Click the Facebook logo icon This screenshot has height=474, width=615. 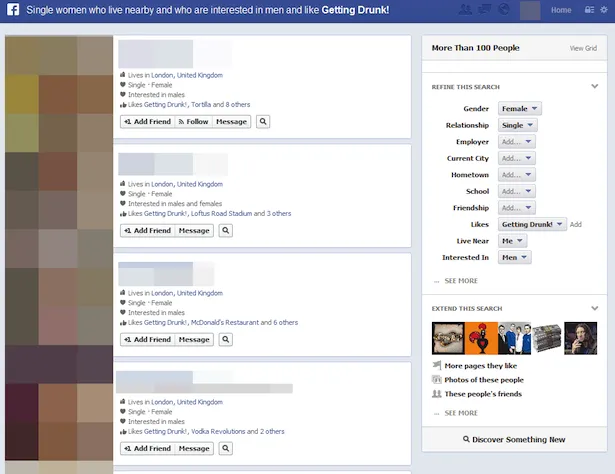[x=13, y=9]
